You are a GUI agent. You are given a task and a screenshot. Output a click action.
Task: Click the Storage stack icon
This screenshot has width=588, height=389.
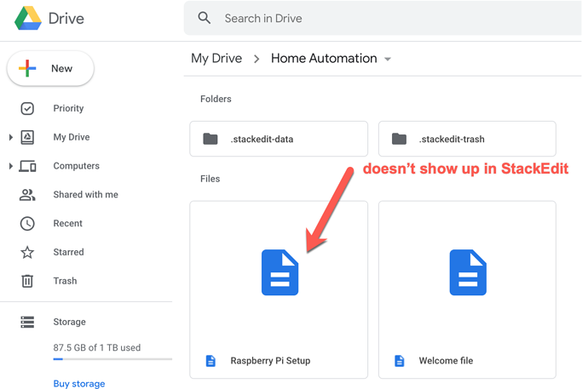[27, 322]
